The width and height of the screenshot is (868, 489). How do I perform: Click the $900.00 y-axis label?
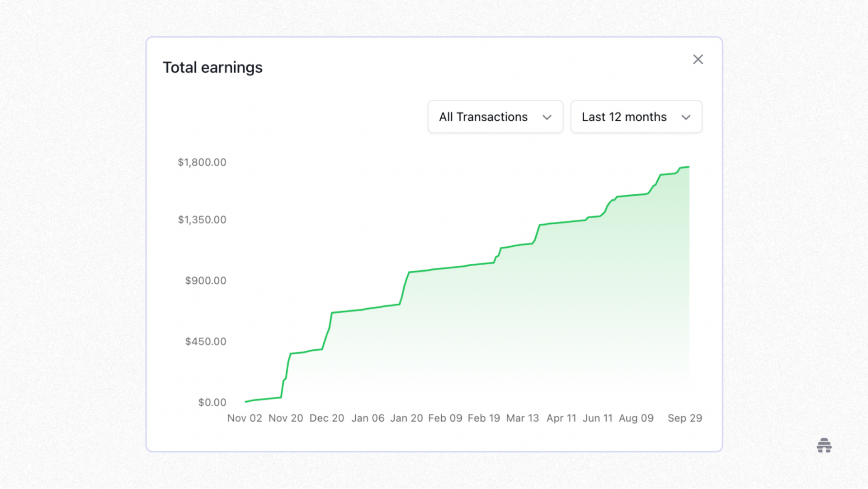coord(205,281)
